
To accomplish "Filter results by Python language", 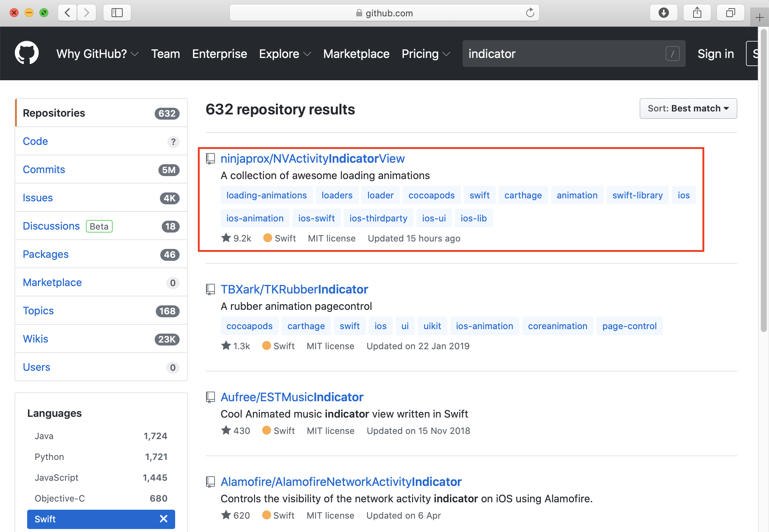I will point(49,457).
